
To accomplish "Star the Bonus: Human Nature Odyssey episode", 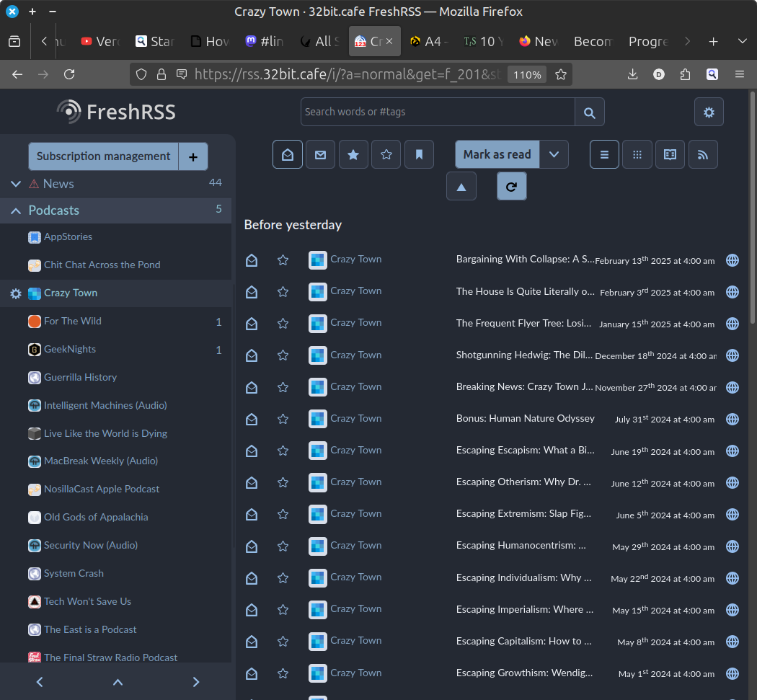I will [x=283, y=419].
